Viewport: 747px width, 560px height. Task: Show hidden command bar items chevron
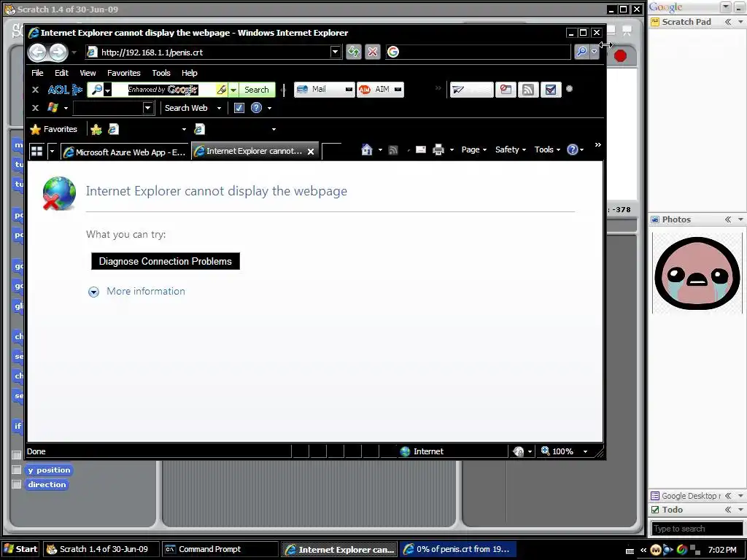[x=598, y=145]
